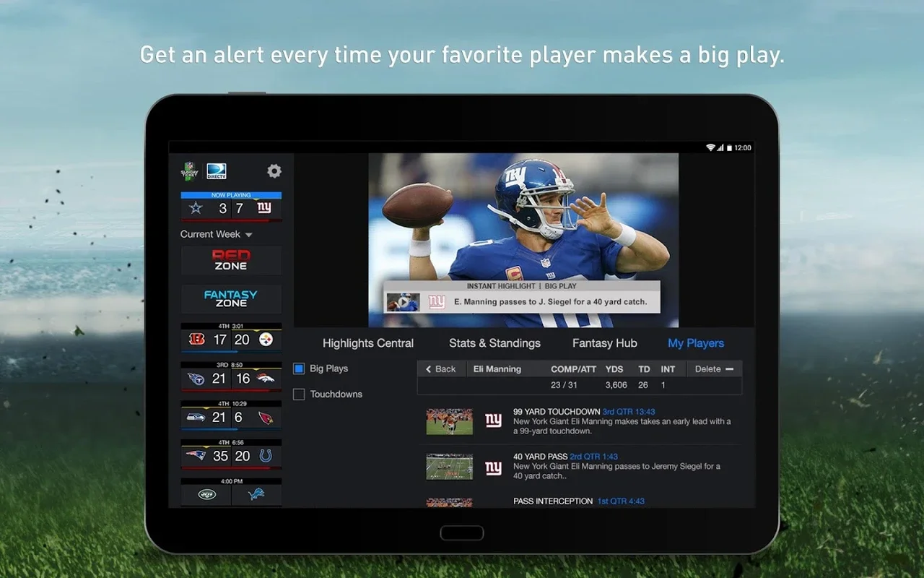Select the Seahawks logo

click(x=196, y=418)
